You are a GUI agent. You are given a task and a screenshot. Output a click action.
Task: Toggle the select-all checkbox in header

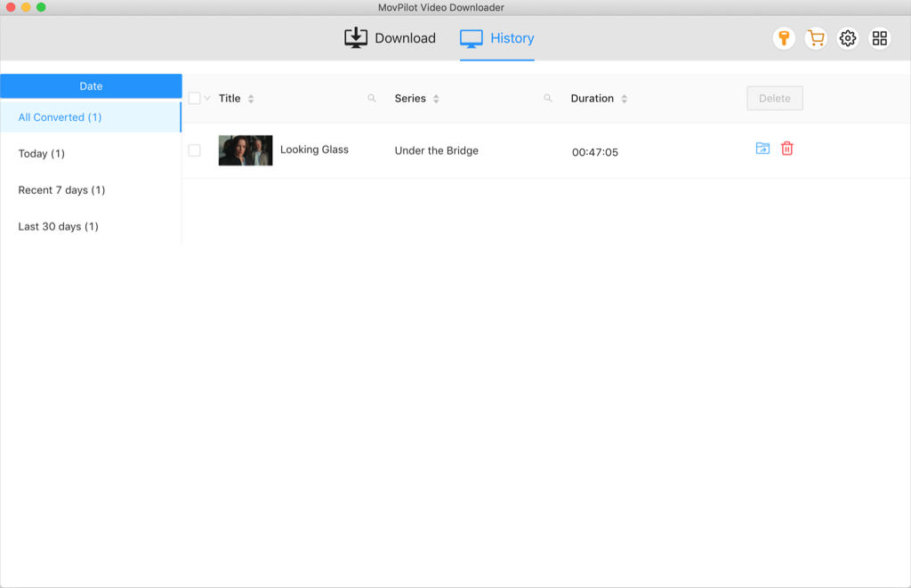(x=194, y=99)
